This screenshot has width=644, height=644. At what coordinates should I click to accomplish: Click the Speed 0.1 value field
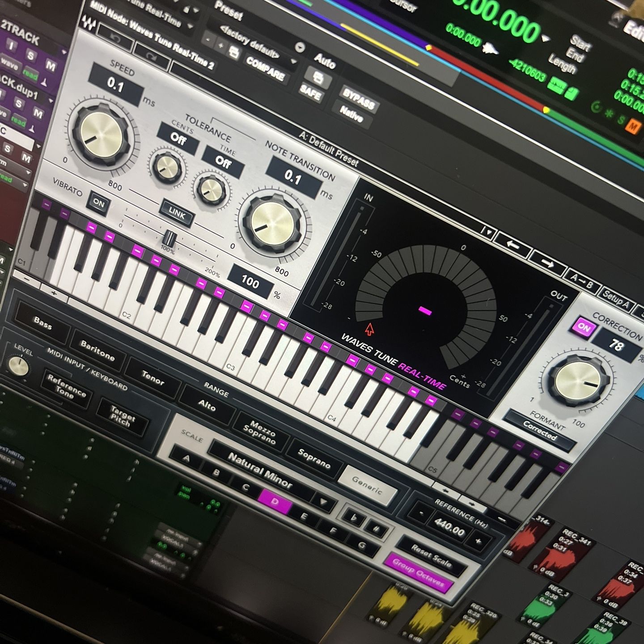pyautogui.click(x=116, y=84)
